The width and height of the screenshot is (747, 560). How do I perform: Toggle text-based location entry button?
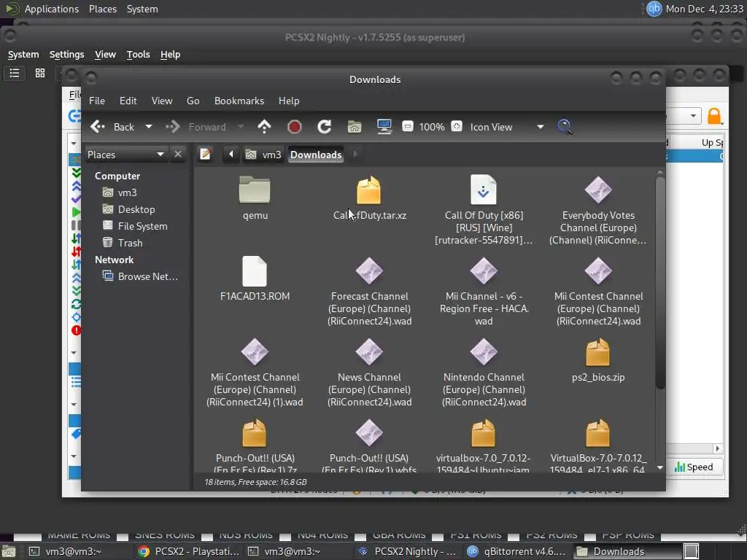coord(205,155)
